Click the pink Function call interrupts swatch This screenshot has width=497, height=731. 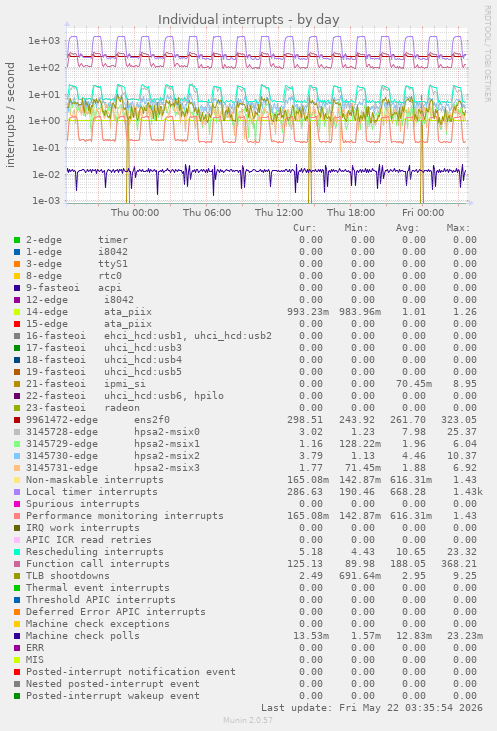pyautogui.click(x=17, y=564)
